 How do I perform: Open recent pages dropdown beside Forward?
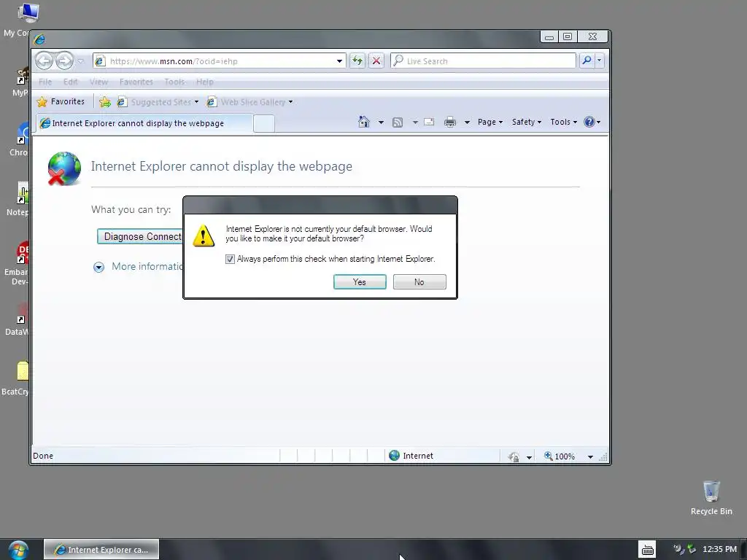point(80,61)
